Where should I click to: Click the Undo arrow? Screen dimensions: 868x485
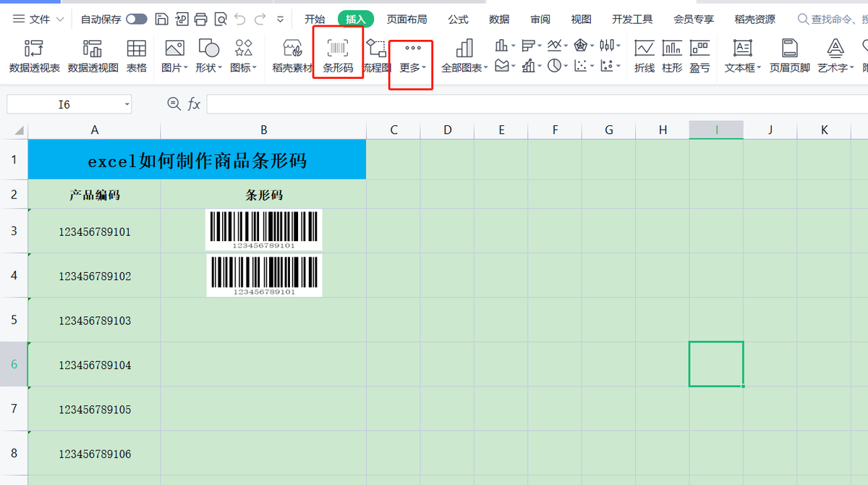coord(240,19)
